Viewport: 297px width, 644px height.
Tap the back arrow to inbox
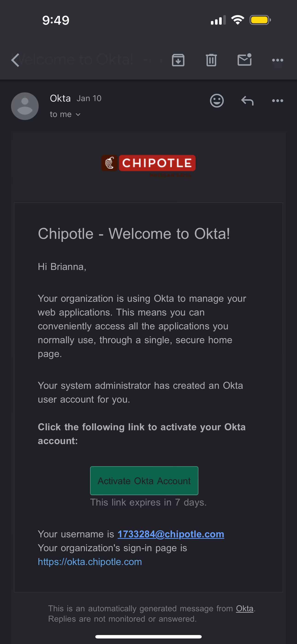(15, 60)
